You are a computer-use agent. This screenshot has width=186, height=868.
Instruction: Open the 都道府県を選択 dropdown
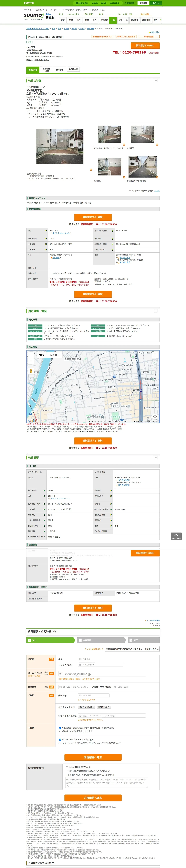(86, 707)
